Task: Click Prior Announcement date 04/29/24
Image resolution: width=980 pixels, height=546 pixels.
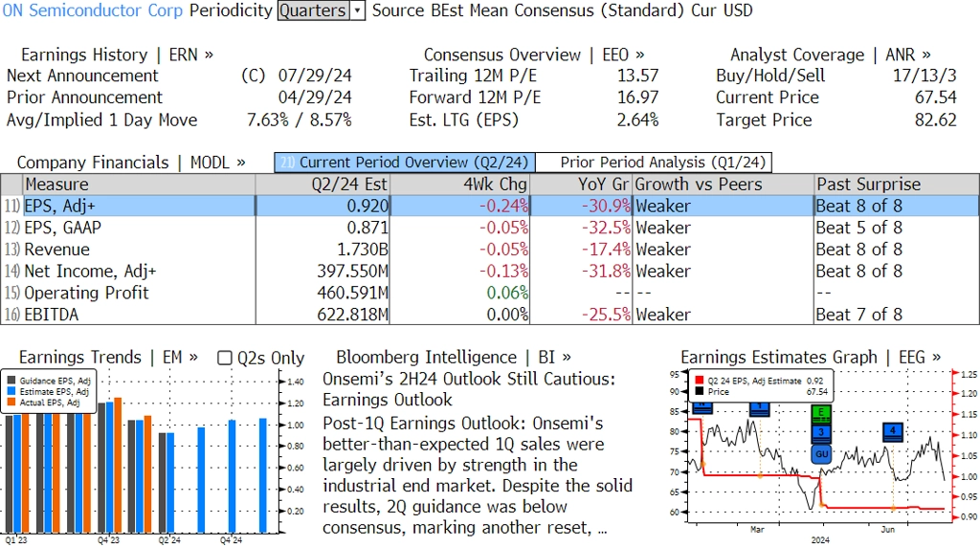Action: tap(315, 98)
